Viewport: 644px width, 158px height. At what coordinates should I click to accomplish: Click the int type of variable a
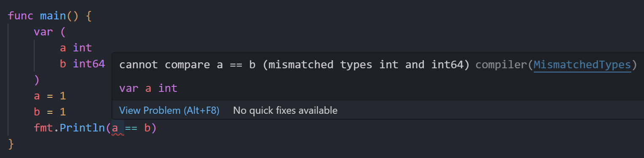point(82,48)
